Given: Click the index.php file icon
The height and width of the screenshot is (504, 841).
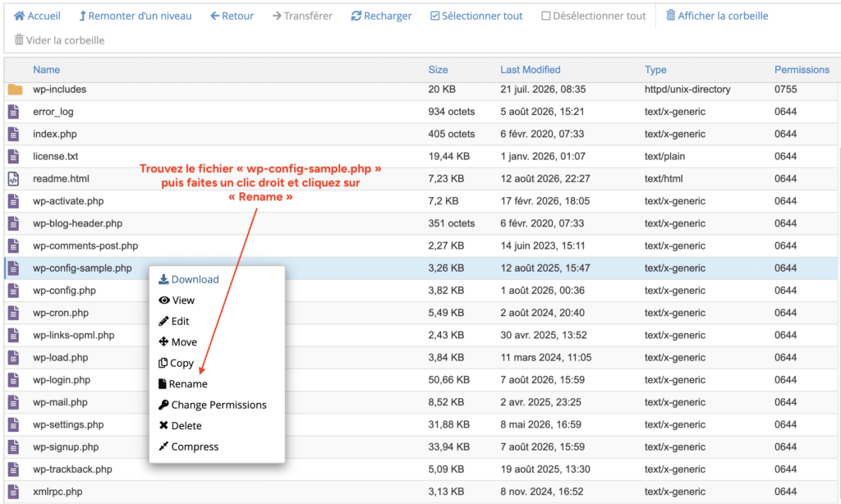Looking at the screenshot, I should [13, 134].
